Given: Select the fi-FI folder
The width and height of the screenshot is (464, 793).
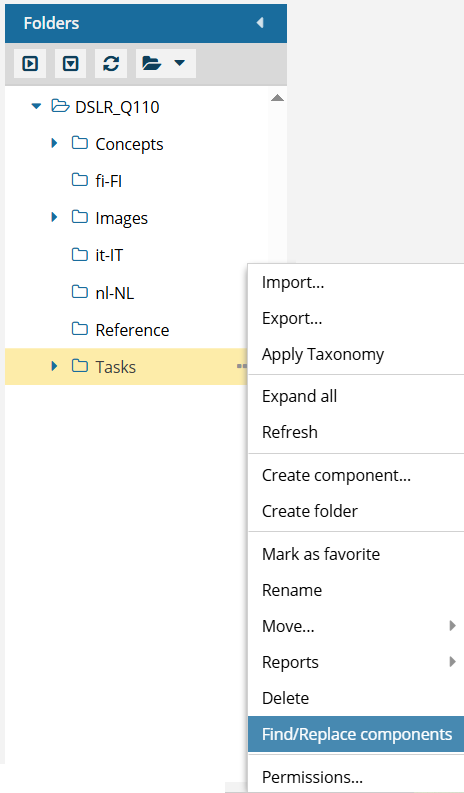Looking at the screenshot, I should [109, 181].
